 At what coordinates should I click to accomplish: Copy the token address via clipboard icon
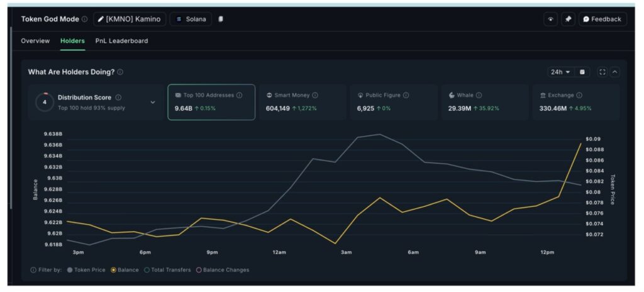(x=221, y=19)
